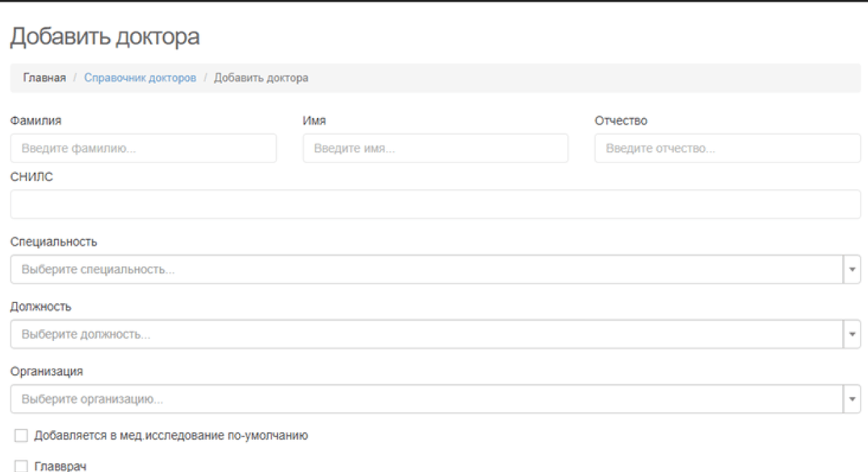Click the Организация field label
The image size is (868, 472).
pyautogui.click(x=47, y=372)
